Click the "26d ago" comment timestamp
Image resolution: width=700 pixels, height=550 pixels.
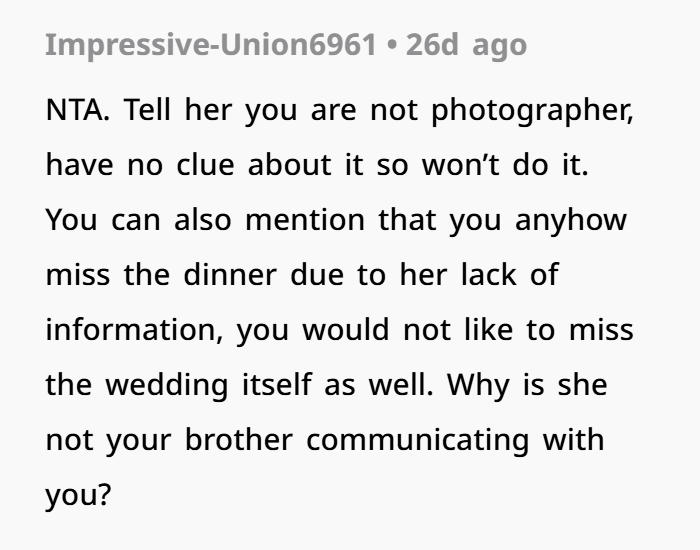coord(466,45)
